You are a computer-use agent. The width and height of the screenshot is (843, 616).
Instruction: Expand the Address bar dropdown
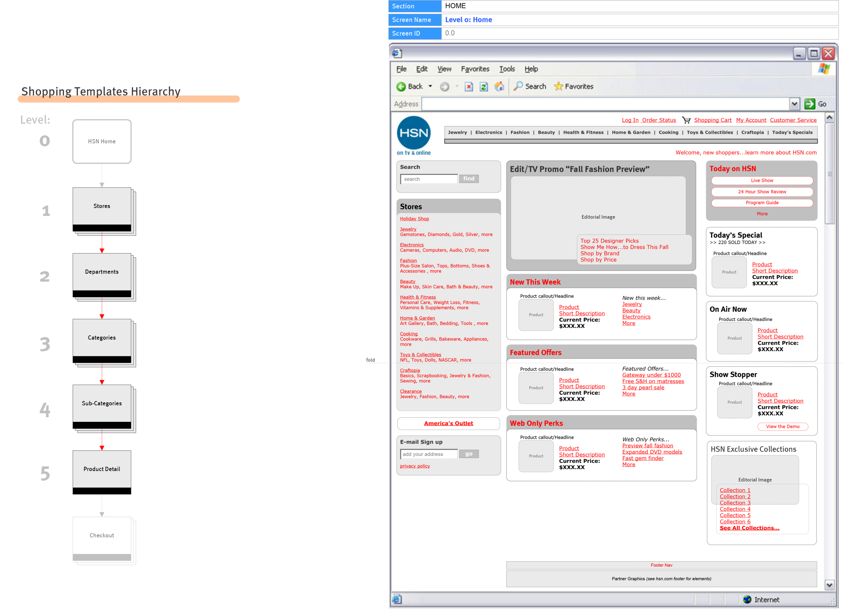(794, 104)
